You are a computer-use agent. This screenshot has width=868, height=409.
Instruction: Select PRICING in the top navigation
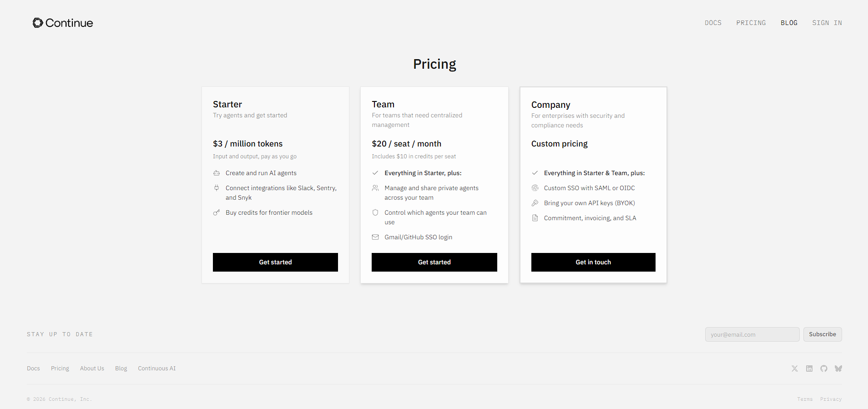point(751,23)
